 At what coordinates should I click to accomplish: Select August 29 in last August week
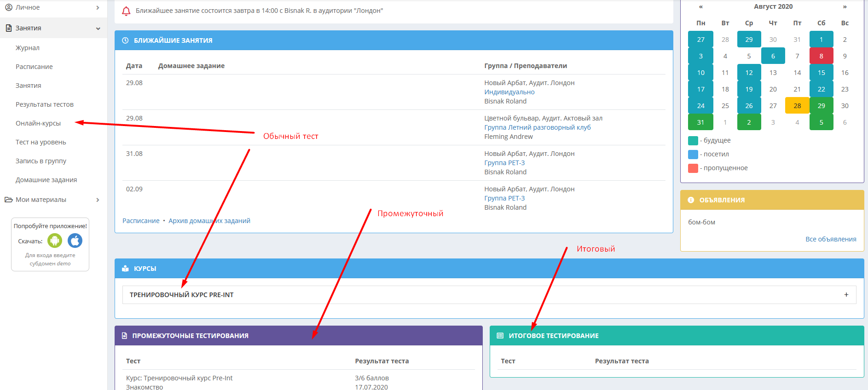tap(822, 106)
